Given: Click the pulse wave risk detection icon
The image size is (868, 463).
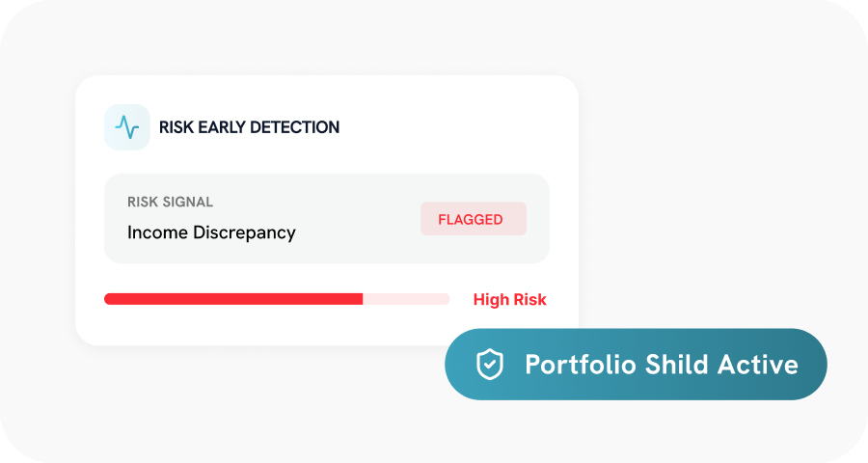Looking at the screenshot, I should coord(127,127).
